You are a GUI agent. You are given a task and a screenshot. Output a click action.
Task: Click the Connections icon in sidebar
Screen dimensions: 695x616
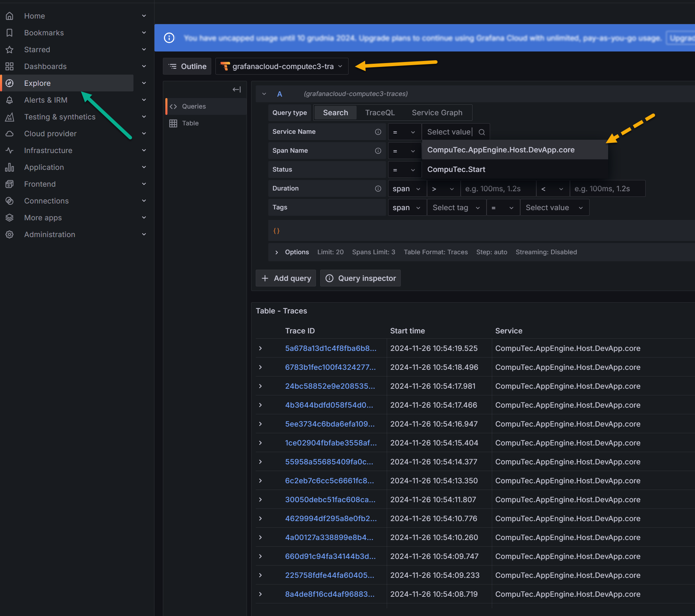pos(9,201)
